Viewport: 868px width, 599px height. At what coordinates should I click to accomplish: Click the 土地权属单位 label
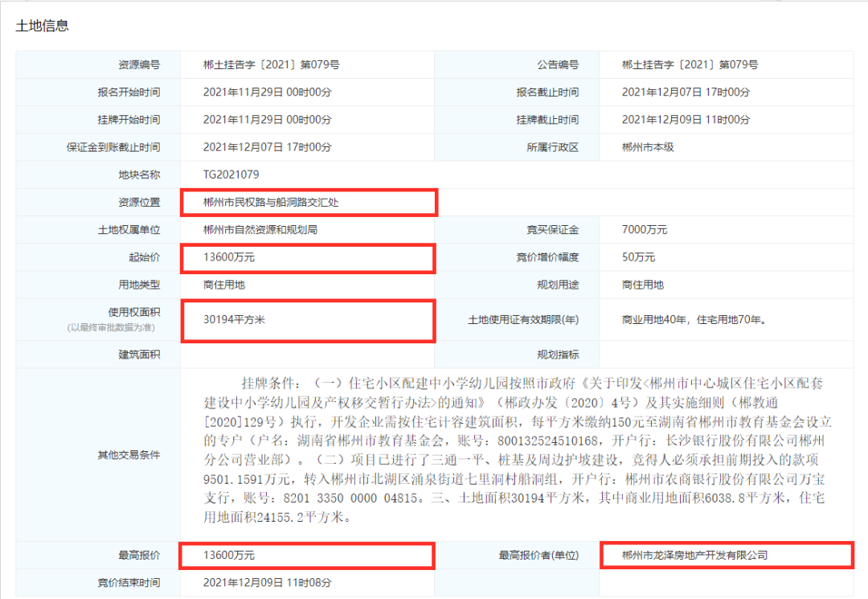tap(129, 230)
